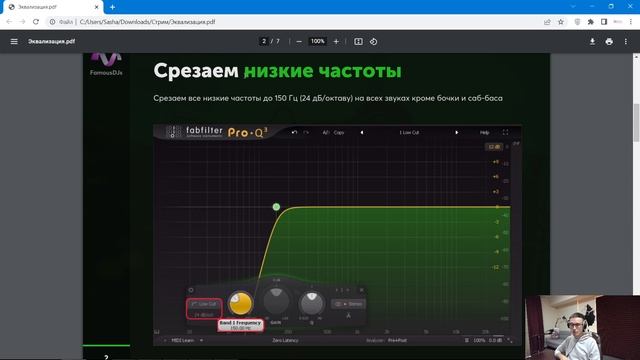Open the Low Cut filter shape dropdown

point(204,304)
